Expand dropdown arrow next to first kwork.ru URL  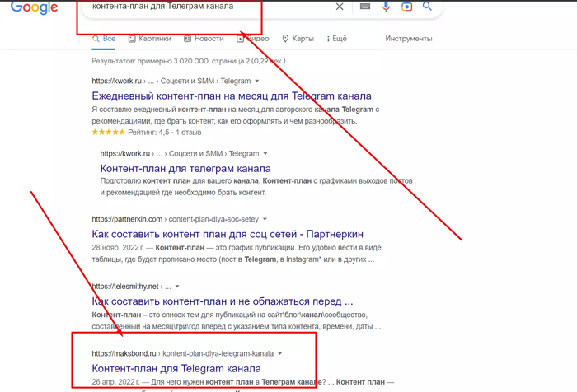coord(257,81)
